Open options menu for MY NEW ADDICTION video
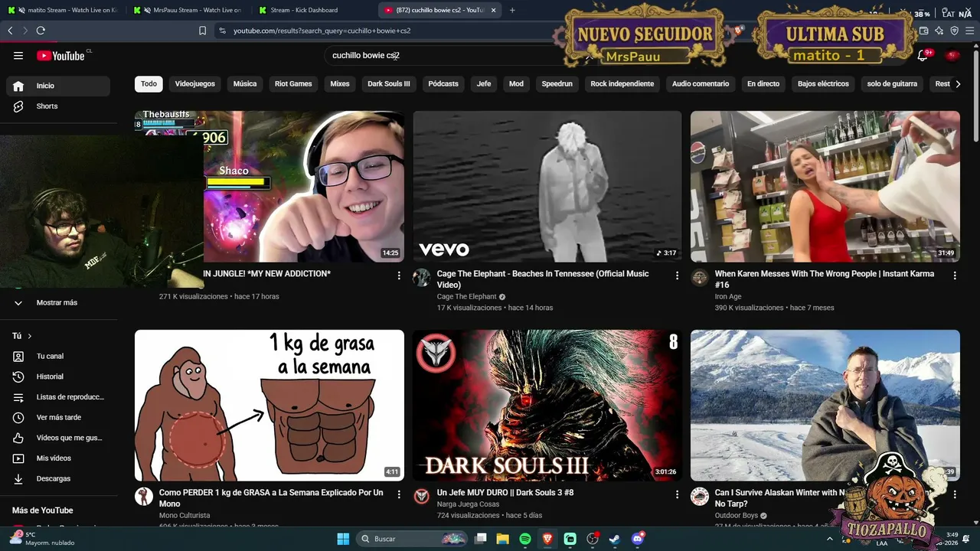The height and width of the screenshot is (551, 980). (x=399, y=275)
